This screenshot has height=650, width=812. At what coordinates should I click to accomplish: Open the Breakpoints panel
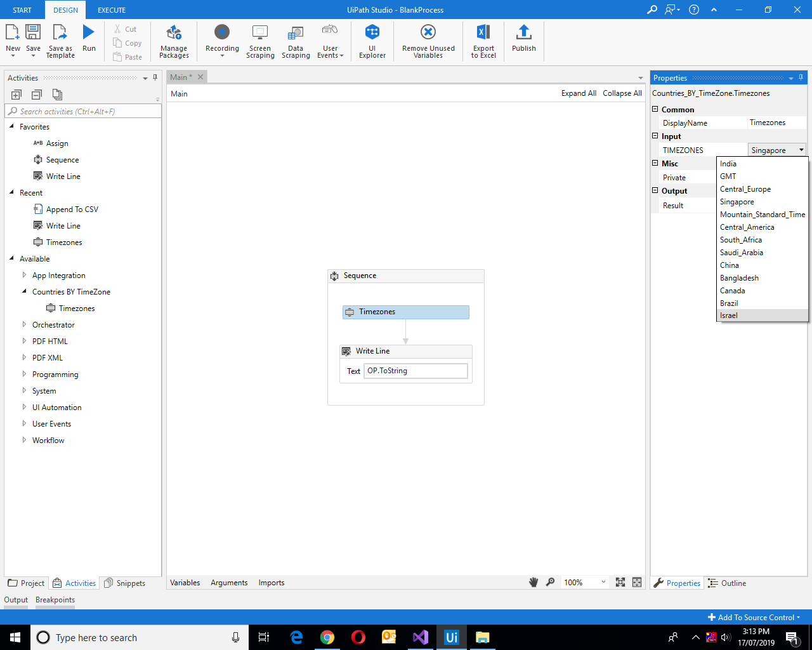pyautogui.click(x=55, y=600)
